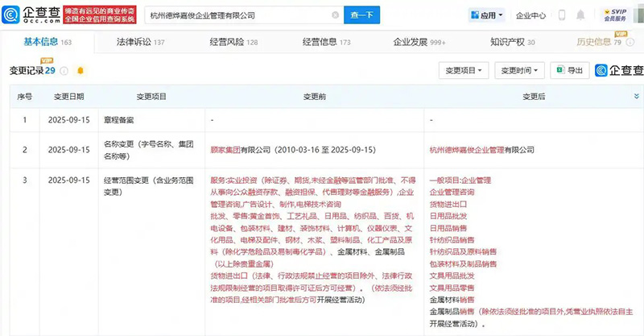Click the orange alert bell beside 变更记录
644x336 pixels.
point(80,71)
